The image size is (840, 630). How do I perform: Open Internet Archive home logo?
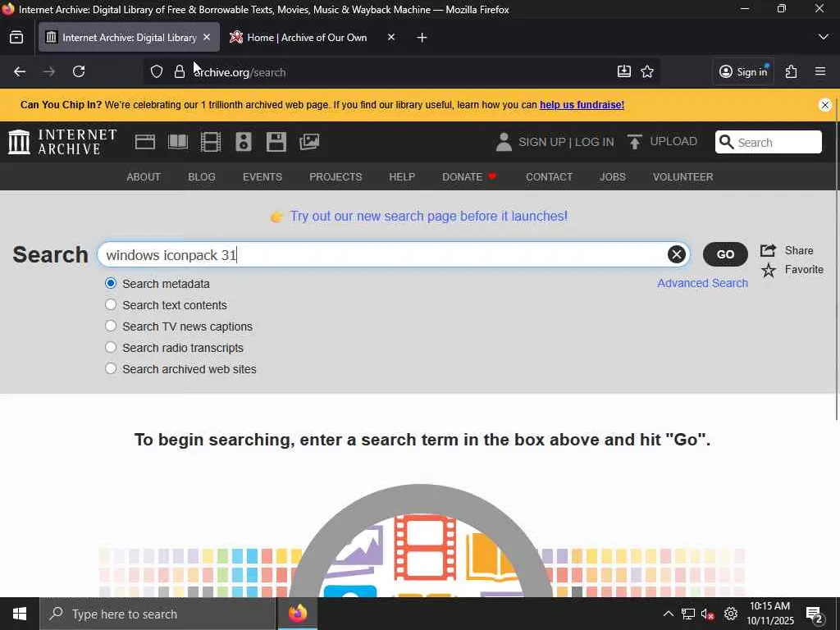point(62,142)
